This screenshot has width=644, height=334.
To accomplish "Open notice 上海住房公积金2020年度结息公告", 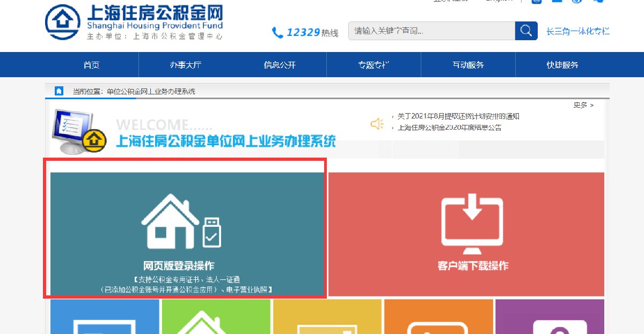I will (x=450, y=128).
